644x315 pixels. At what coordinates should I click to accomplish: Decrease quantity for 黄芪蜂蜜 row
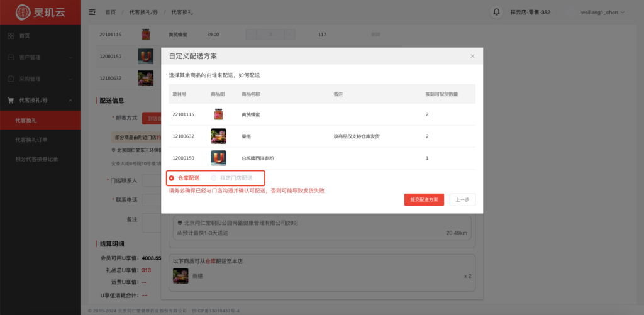point(250,35)
